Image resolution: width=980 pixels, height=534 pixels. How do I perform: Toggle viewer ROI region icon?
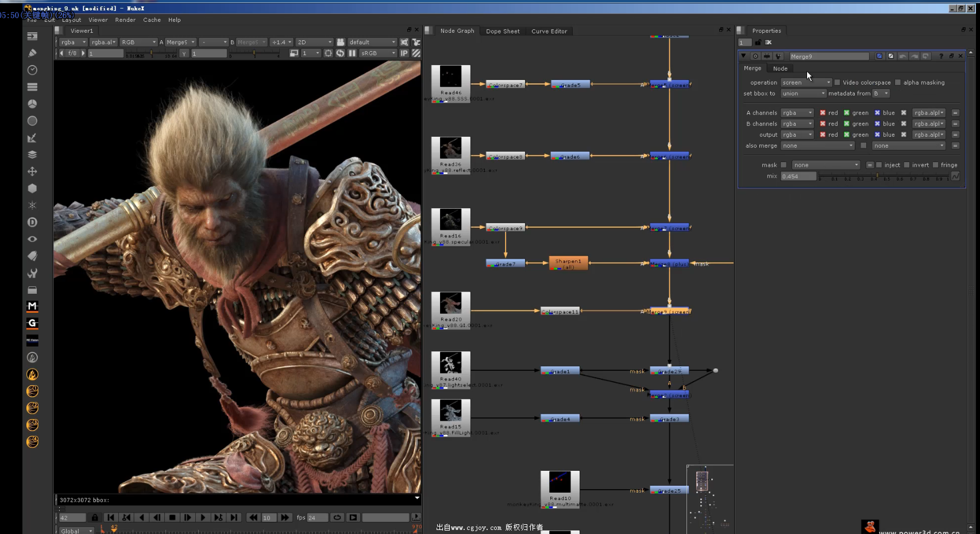coord(328,53)
